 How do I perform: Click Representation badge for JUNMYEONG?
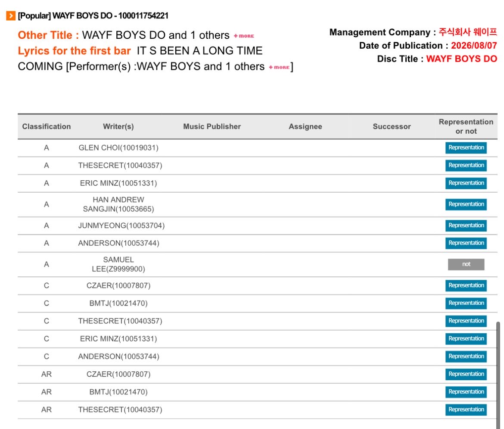coord(466,225)
